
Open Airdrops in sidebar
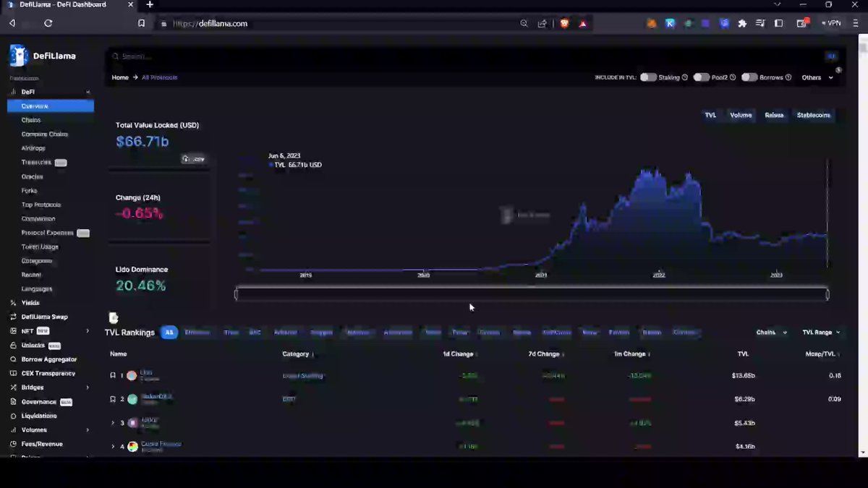coord(33,148)
